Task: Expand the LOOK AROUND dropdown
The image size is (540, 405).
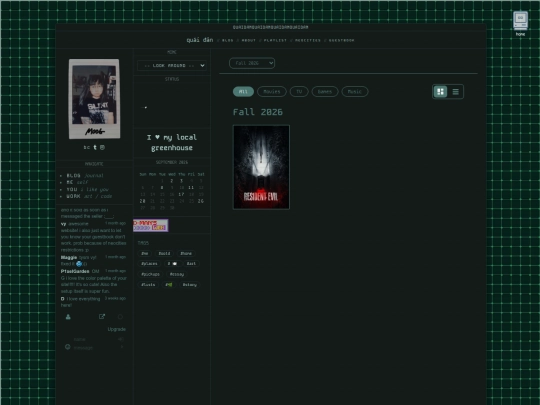Action: 172,65
